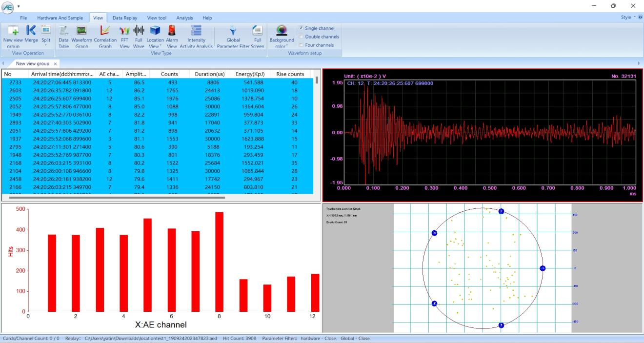Open the Help tab
The image size is (644, 343).
207,18
